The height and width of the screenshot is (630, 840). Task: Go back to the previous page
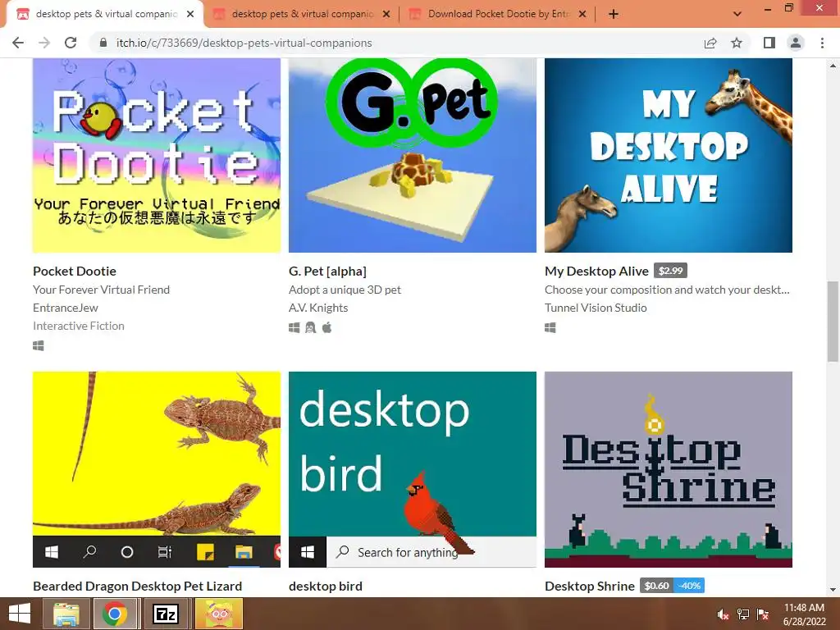pyautogui.click(x=18, y=43)
